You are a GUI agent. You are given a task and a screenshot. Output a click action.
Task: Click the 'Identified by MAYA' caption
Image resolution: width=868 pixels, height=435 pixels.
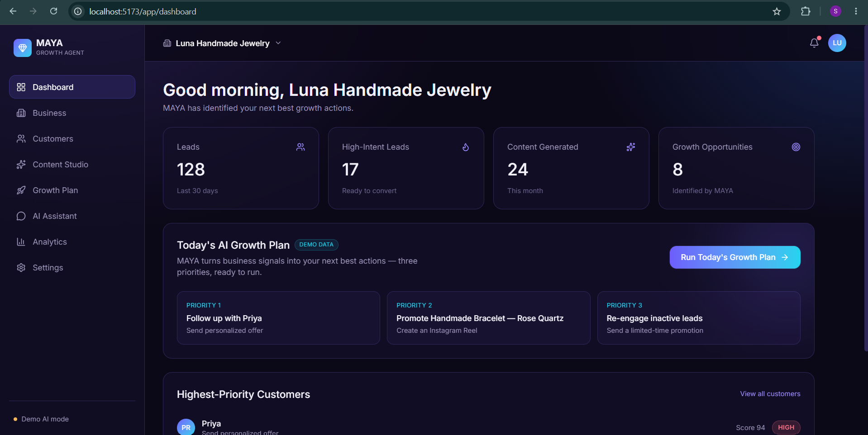703,191
